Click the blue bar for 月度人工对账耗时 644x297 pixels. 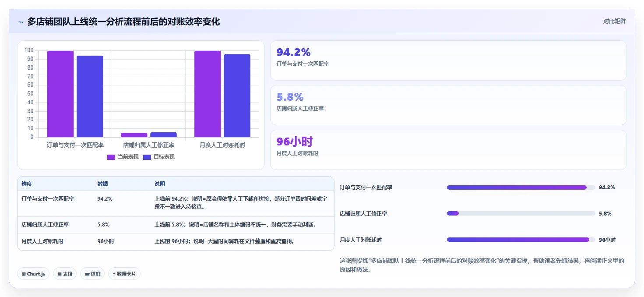click(237, 95)
